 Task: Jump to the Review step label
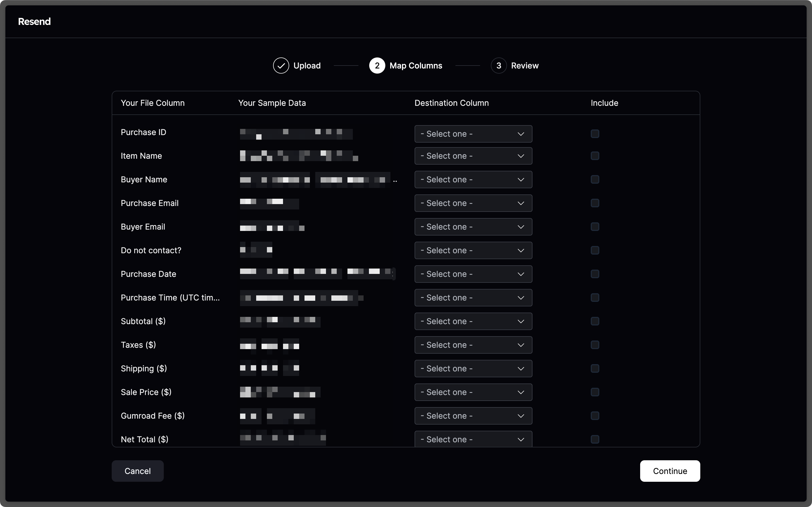tap(524, 65)
